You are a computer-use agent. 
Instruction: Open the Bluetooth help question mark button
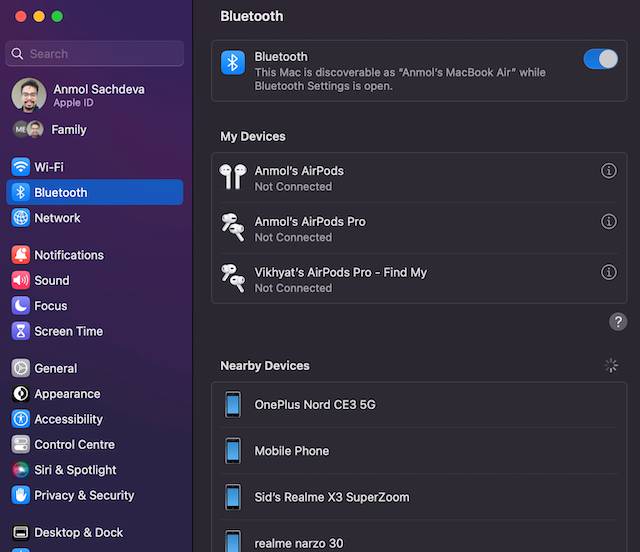click(x=618, y=322)
